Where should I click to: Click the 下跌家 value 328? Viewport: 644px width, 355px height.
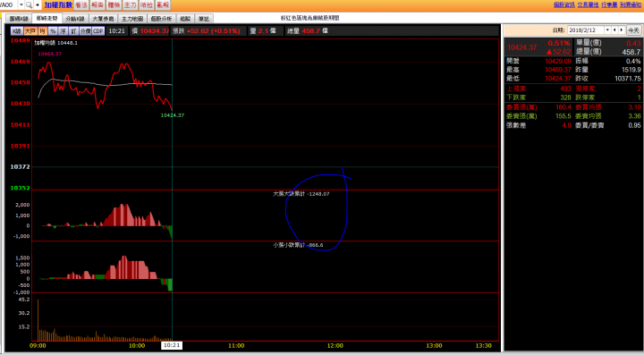click(565, 97)
